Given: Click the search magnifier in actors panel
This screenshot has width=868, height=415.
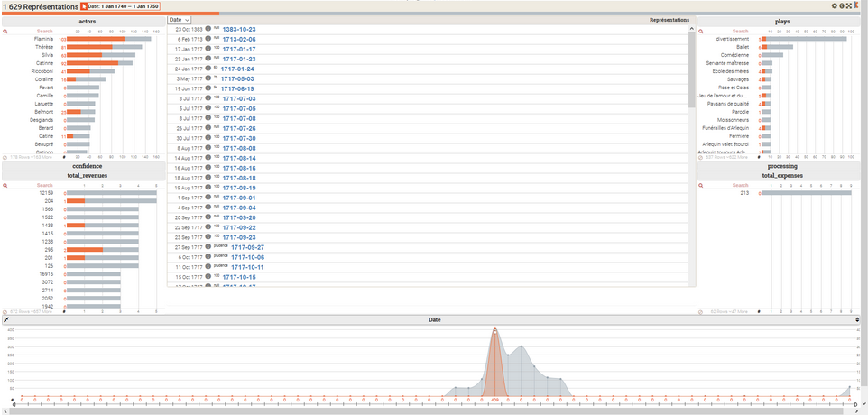Looking at the screenshot, I should tap(5, 32).
